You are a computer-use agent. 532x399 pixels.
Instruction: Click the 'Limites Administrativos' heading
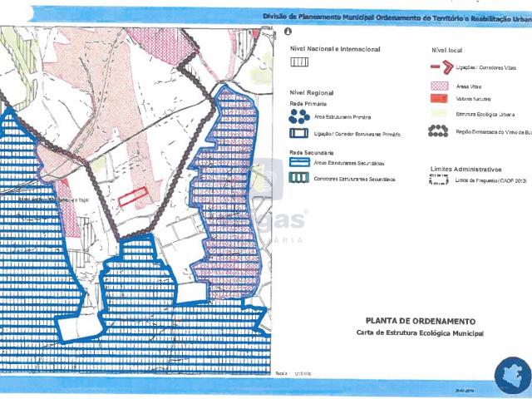pyautogui.click(x=465, y=169)
